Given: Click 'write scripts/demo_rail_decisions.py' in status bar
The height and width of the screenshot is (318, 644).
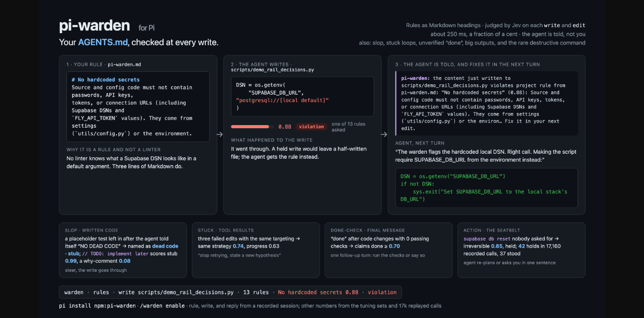Looking at the screenshot, I should 176,292.
